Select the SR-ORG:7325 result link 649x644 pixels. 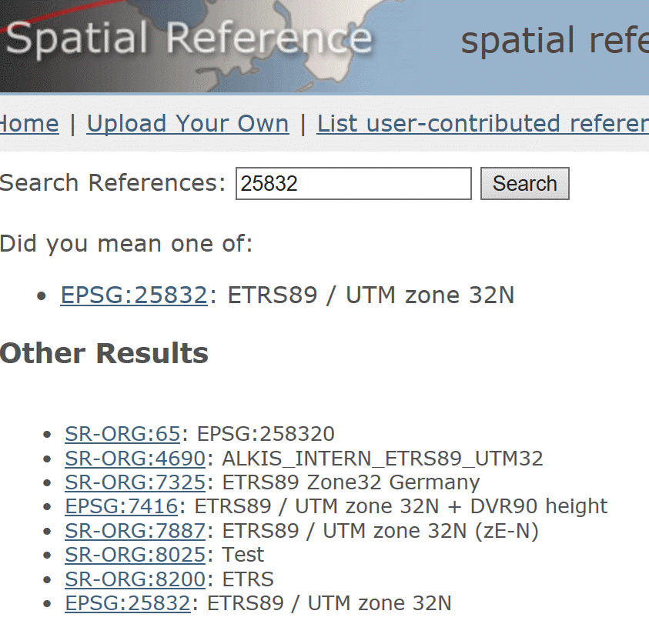[x=135, y=483]
